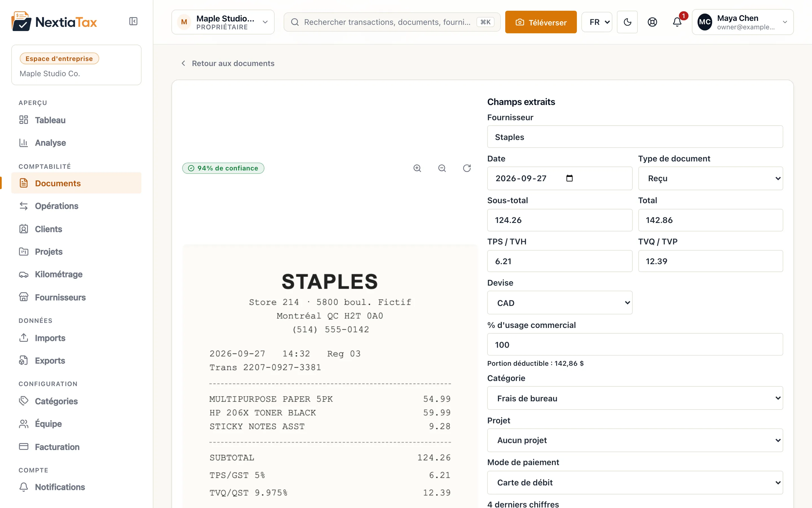Click the Sous-total 124.26 field

[x=560, y=220]
